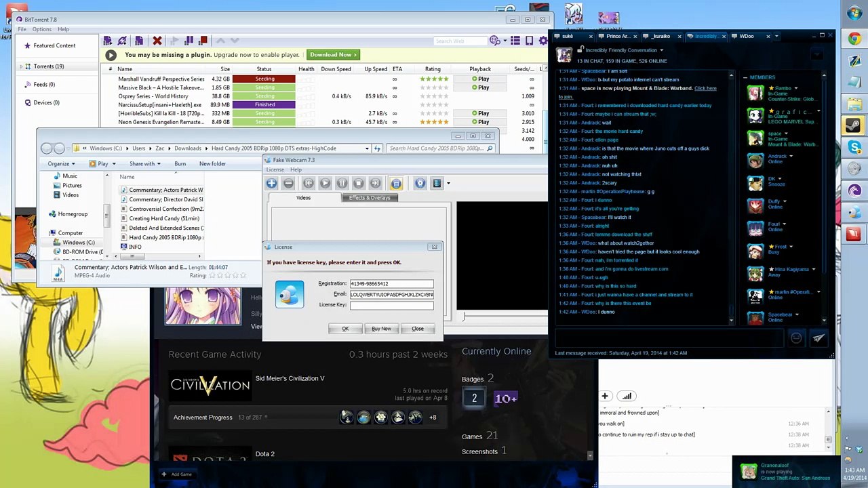The width and height of the screenshot is (868, 488).
Task: Click the BitTorrent remote device icon
Action: 529,41
